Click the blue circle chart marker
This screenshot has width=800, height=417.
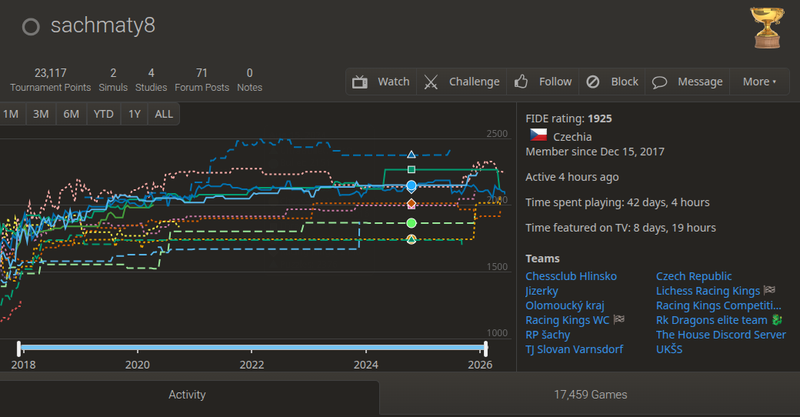411,185
